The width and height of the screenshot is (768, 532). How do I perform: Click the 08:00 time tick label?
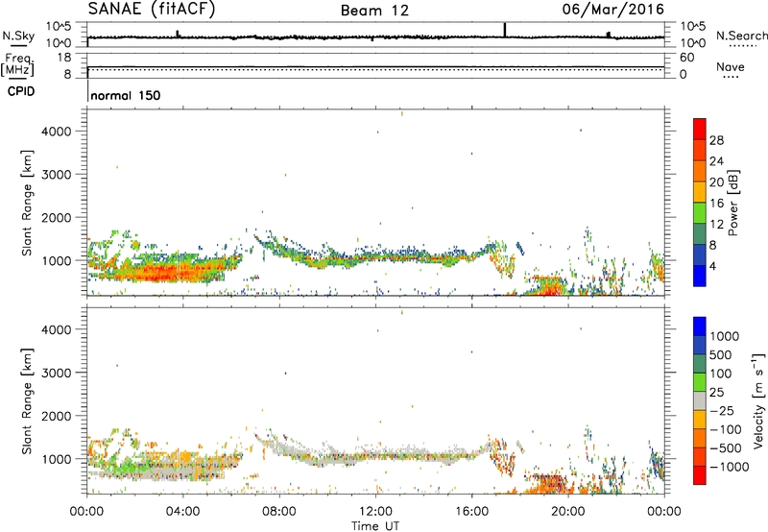[279, 512]
